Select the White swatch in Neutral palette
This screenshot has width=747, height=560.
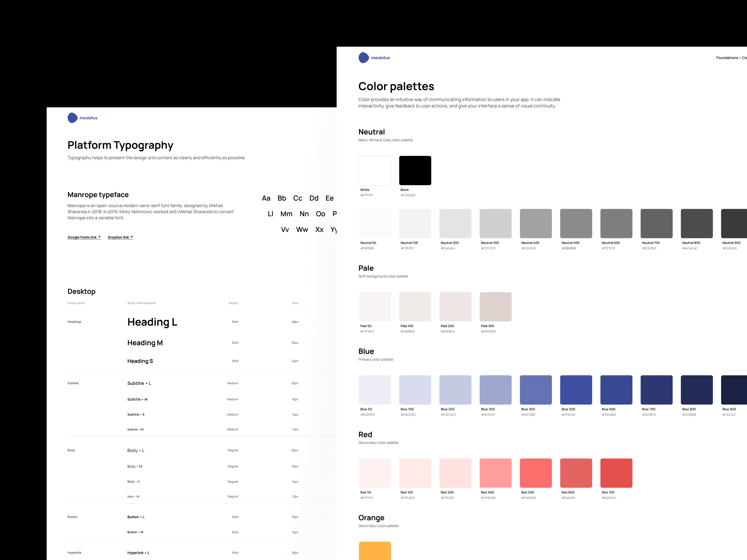[375, 170]
